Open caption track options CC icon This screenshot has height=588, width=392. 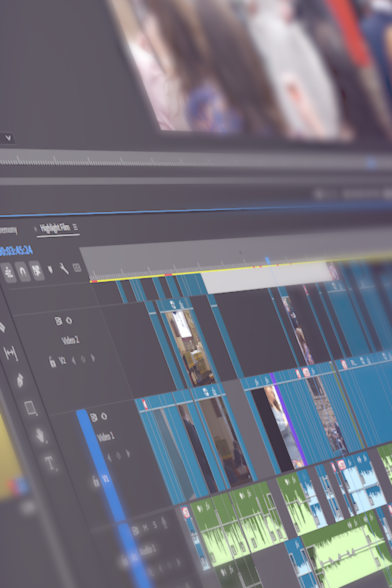(x=77, y=268)
